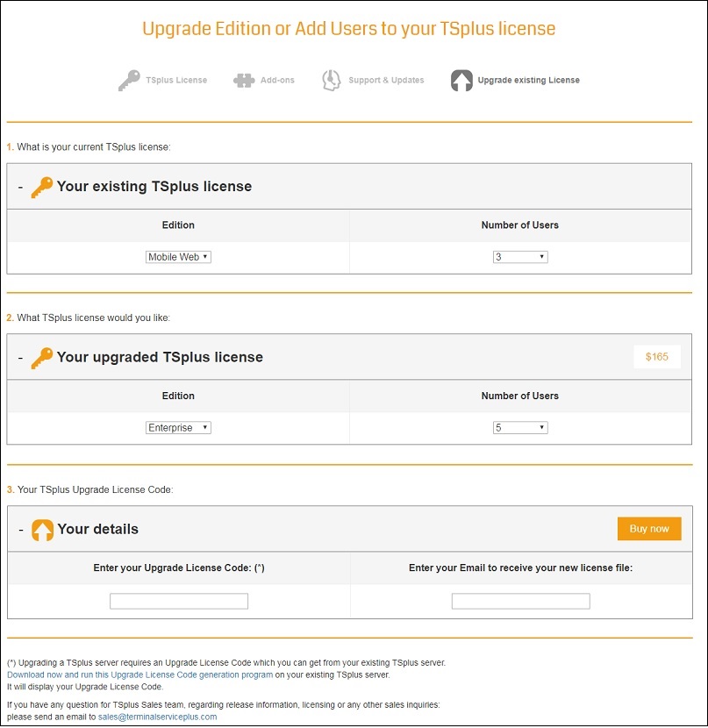708x728 pixels.
Task: Open the existing license Edition dropdown (Mobile Web)
Action: click(x=178, y=257)
